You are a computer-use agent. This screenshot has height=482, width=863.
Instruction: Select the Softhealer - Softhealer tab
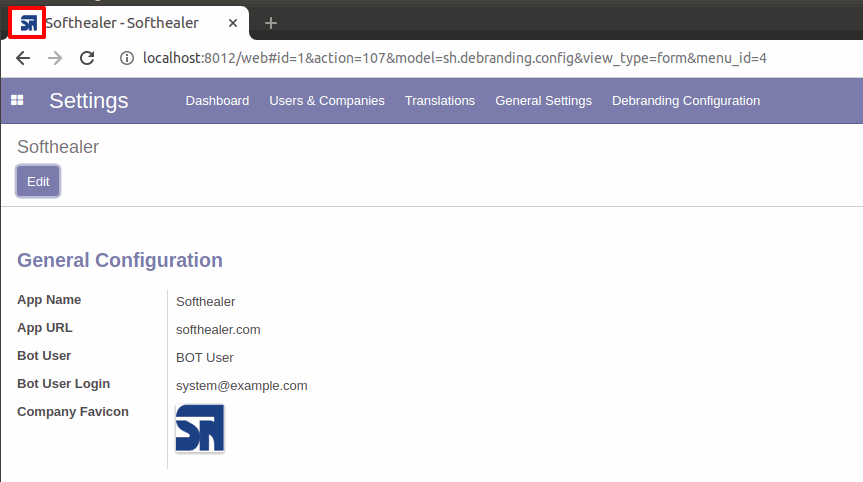point(129,23)
